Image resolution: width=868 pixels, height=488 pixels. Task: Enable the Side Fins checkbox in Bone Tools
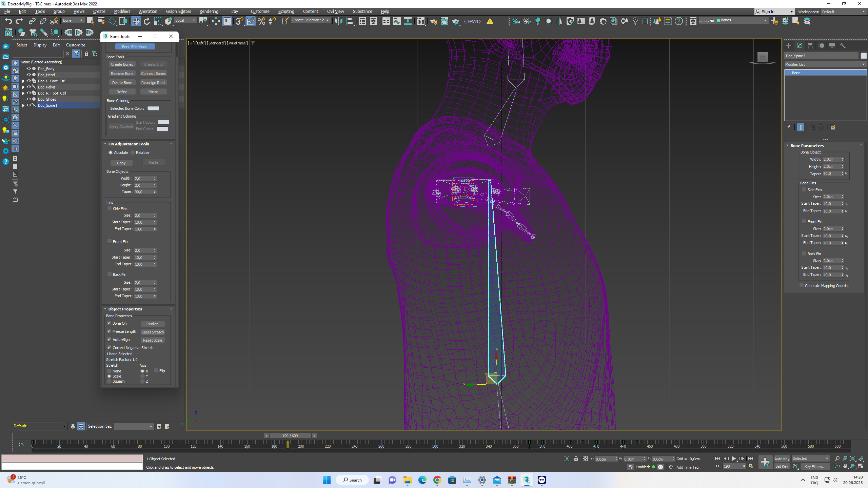[x=109, y=208]
